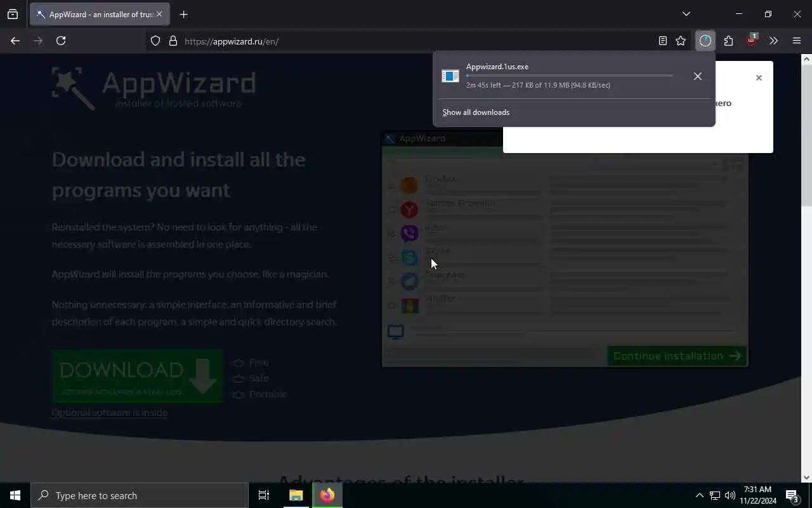Open the tracking protection shield icon
Viewport: 812px width, 508px height.
pyautogui.click(x=155, y=41)
